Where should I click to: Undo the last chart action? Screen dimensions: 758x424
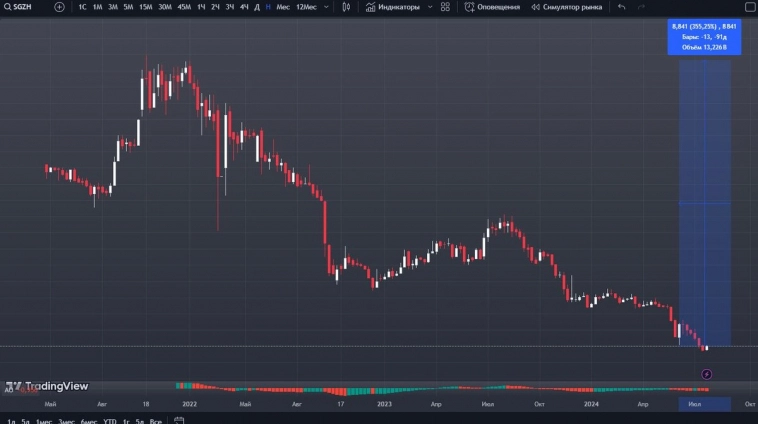tap(622, 7)
